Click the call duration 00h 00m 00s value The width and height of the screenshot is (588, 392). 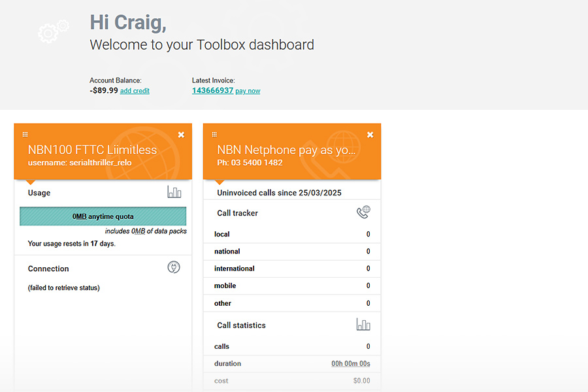tap(350, 364)
